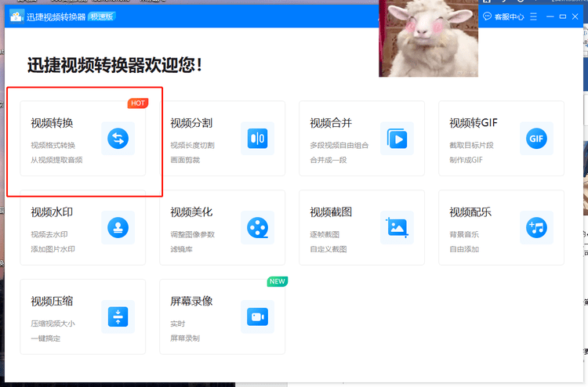The height and width of the screenshot is (387, 588).
Task: Open the 视频转换 swap-arrows icon
Action: [118, 139]
